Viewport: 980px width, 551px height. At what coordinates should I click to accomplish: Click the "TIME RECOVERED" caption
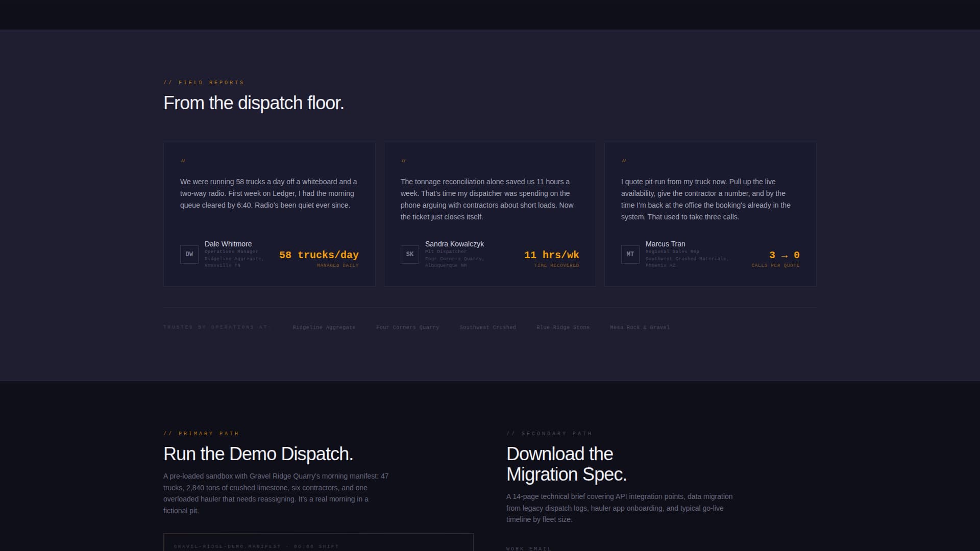click(x=557, y=265)
